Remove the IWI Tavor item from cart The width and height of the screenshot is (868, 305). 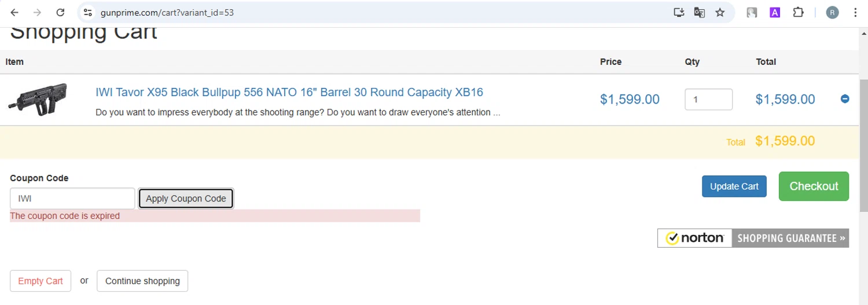click(844, 99)
